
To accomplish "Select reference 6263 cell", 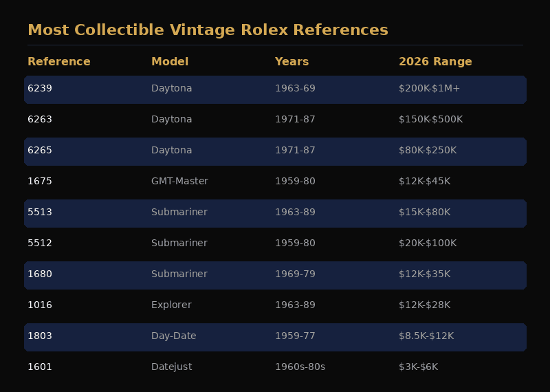I will [x=40, y=120].
